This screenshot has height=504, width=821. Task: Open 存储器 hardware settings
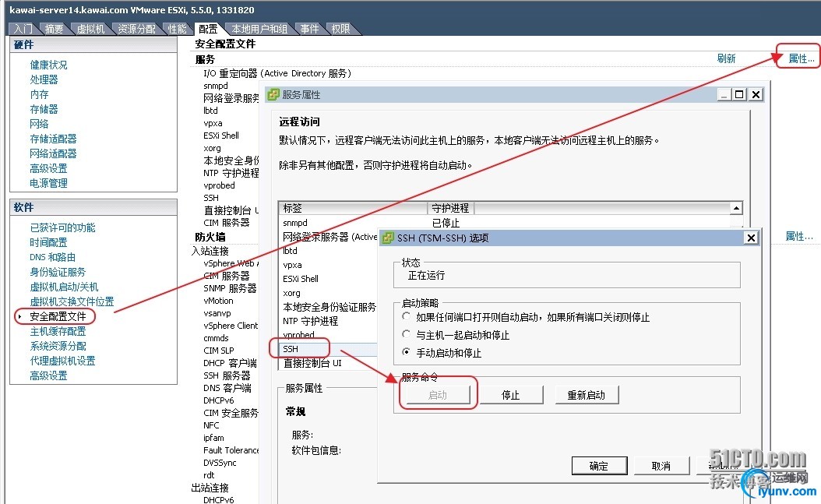click(x=44, y=109)
